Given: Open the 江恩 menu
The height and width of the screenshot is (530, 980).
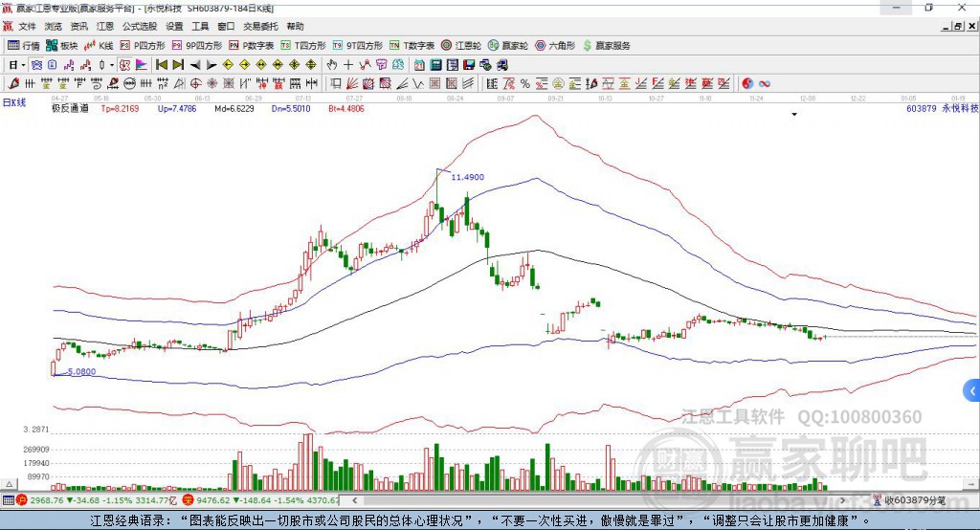Looking at the screenshot, I should coord(104,26).
